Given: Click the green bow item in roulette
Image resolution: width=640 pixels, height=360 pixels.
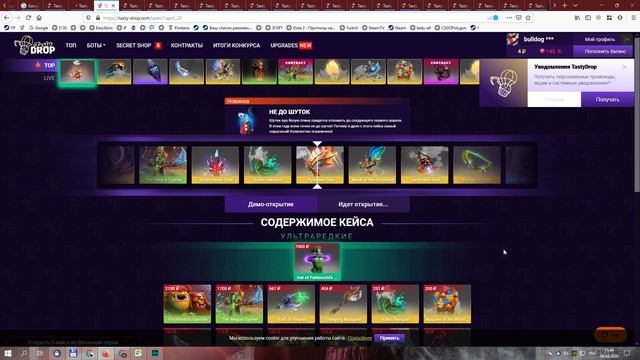Looking at the screenshot, I should 477,165.
